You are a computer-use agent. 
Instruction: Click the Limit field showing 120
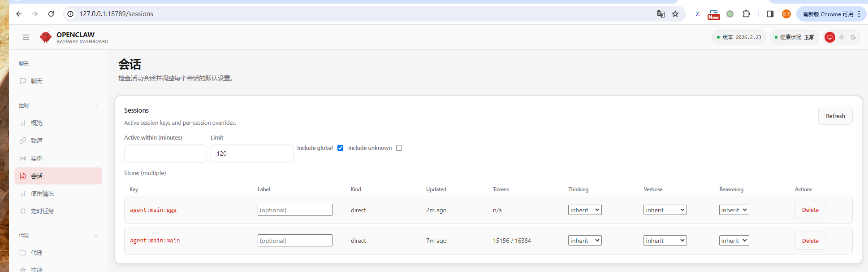tap(252, 154)
